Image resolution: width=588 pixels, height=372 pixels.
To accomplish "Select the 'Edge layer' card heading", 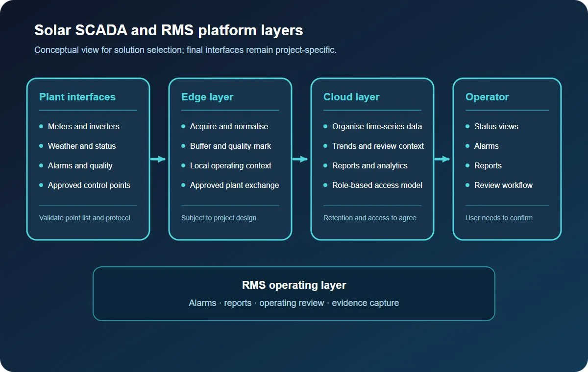I will coord(207,97).
